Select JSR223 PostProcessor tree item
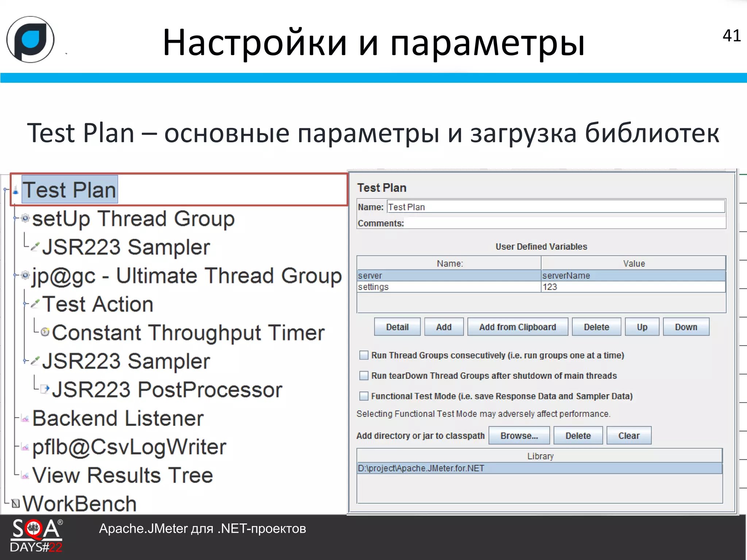 [167, 389]
